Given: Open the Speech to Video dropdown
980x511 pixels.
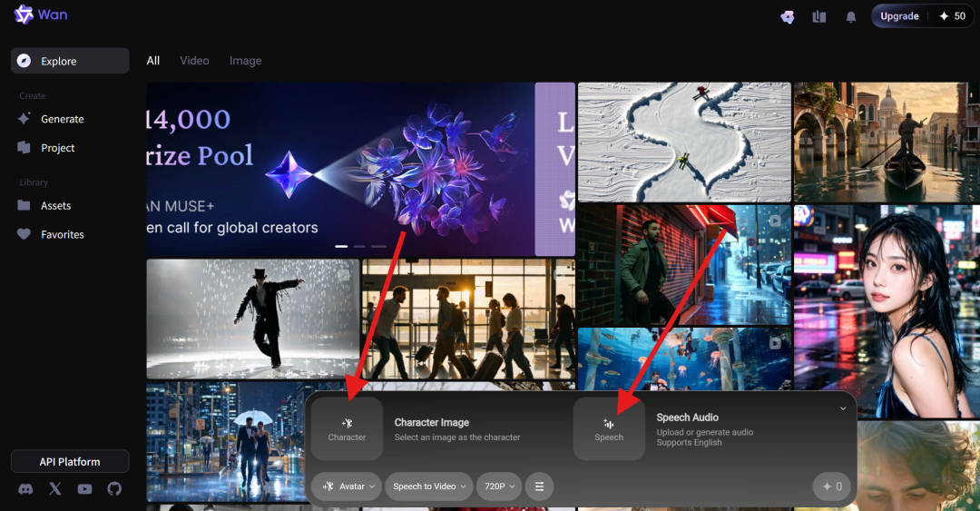Looking at the screenshot, I should [x=428, y=486].
